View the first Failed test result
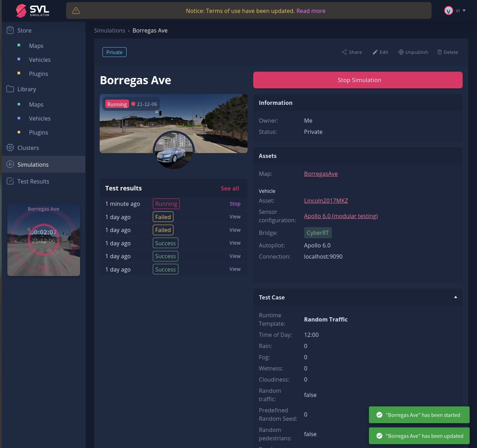This screenshot has width=477, height=448. 235,217
